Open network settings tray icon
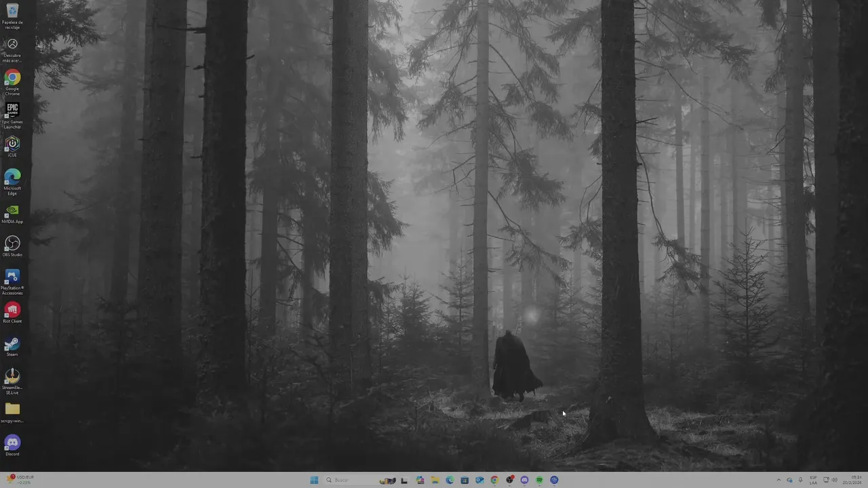This screenshot has height=488, width=868. [826, 480]
